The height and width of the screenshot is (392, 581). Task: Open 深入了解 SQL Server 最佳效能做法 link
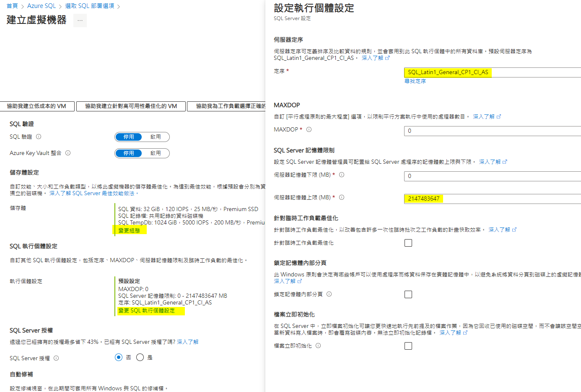(x=92, y=193)
